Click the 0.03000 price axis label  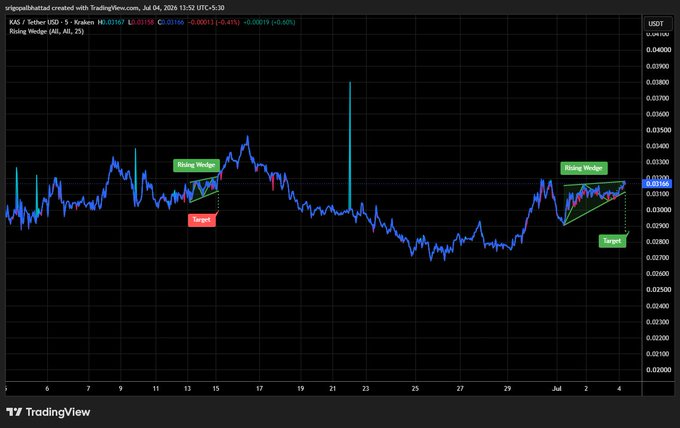(658, 210)
